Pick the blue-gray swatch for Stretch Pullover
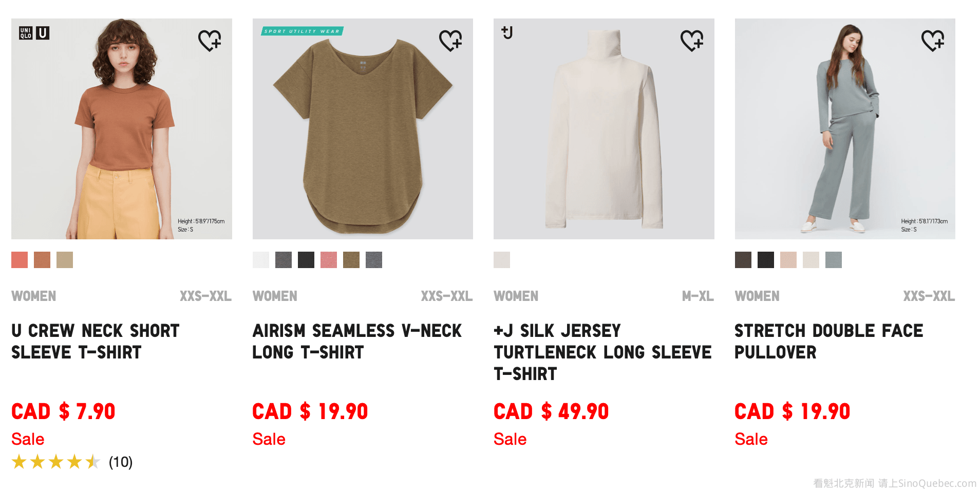 pos(834,260)
